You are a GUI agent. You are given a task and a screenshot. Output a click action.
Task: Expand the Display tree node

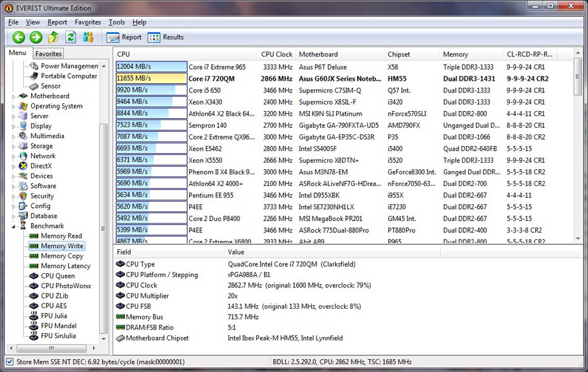pos(14,127)
